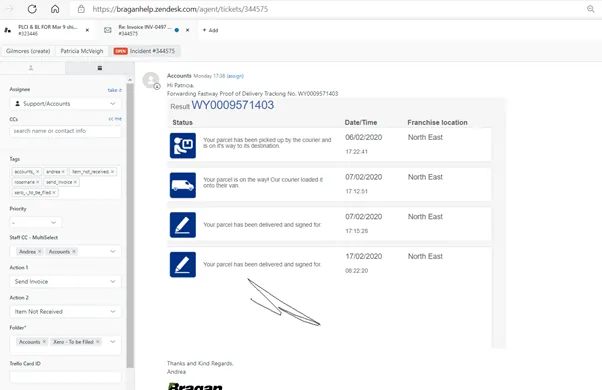Remove the xero_-_to_be_filed tag
The height and width of the screenshot is (390, 602).
point(54,192)
